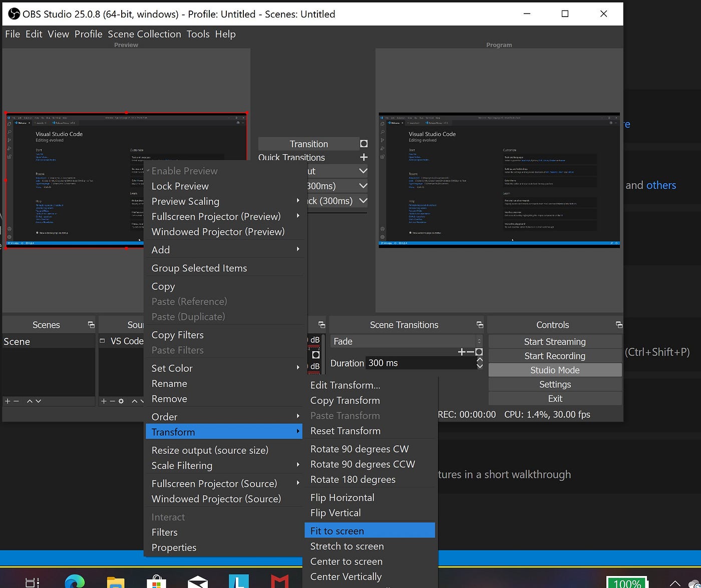Choose Fit to screen
The height and width of the screenshot is (588, 701).
pyautogui.click(x=370, y=531)
